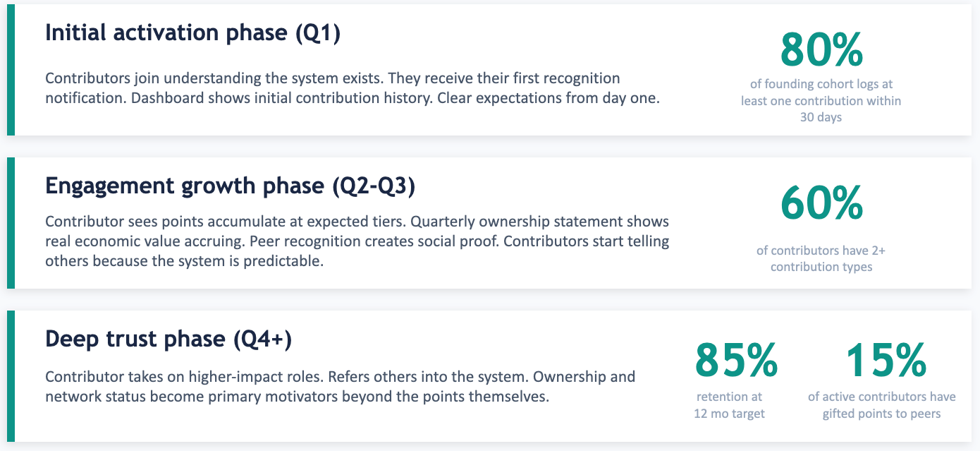Screen dimensions: 980x451
Task: Click the 85% retention figure
Action: coord(736,360)
